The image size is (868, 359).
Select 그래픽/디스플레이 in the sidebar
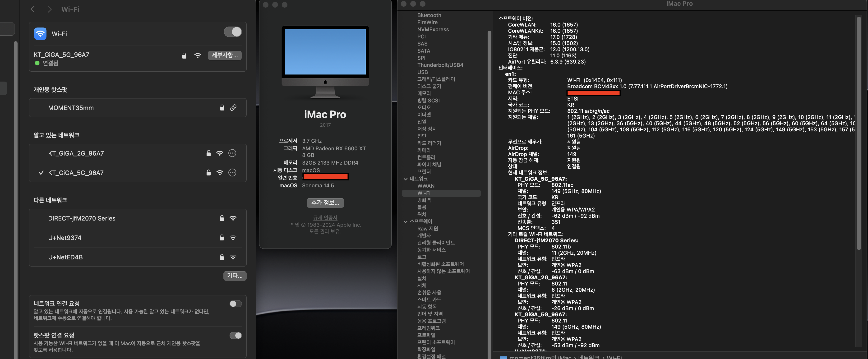pos(436,79)
